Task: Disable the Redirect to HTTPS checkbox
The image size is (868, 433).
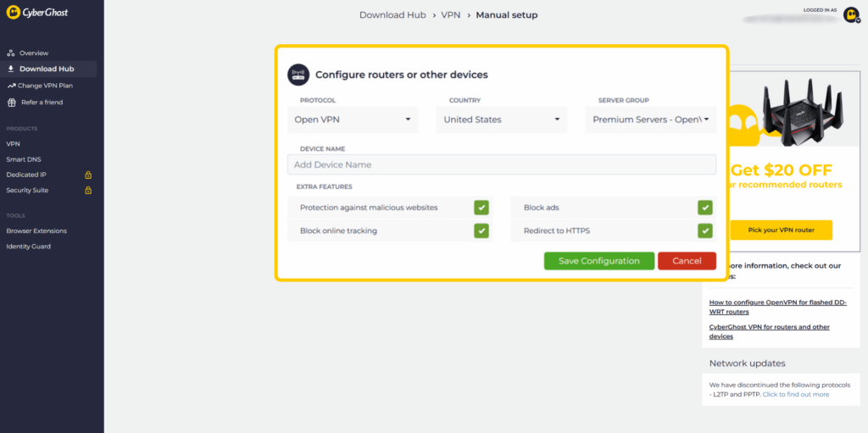Action: click(x=704, y=230)
